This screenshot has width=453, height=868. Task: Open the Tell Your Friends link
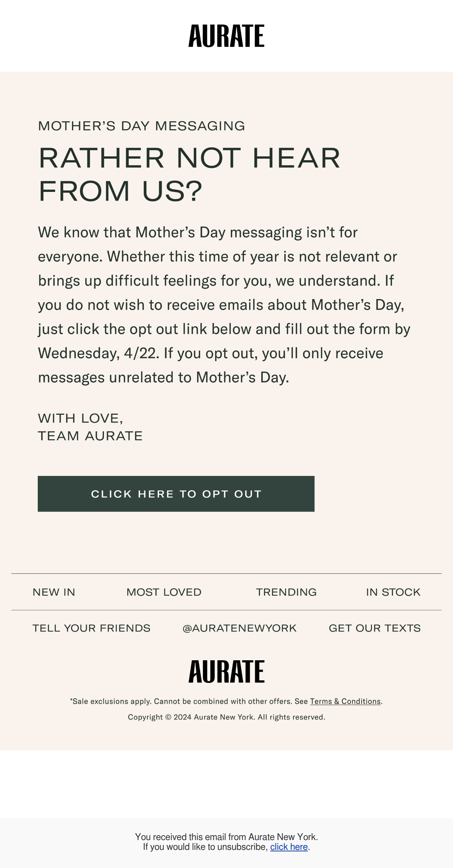(x=91, y=628)
